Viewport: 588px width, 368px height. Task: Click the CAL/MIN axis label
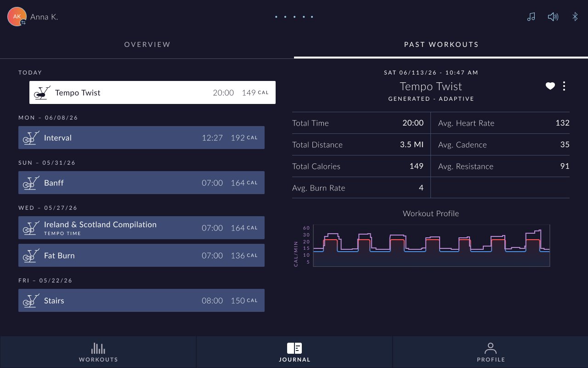(x=296, y=253)
